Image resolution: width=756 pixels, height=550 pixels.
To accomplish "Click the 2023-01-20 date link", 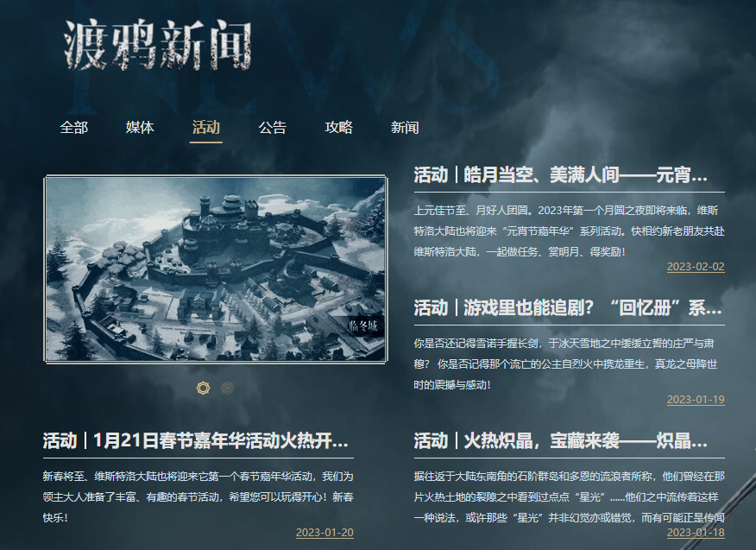I will (324, 533).
